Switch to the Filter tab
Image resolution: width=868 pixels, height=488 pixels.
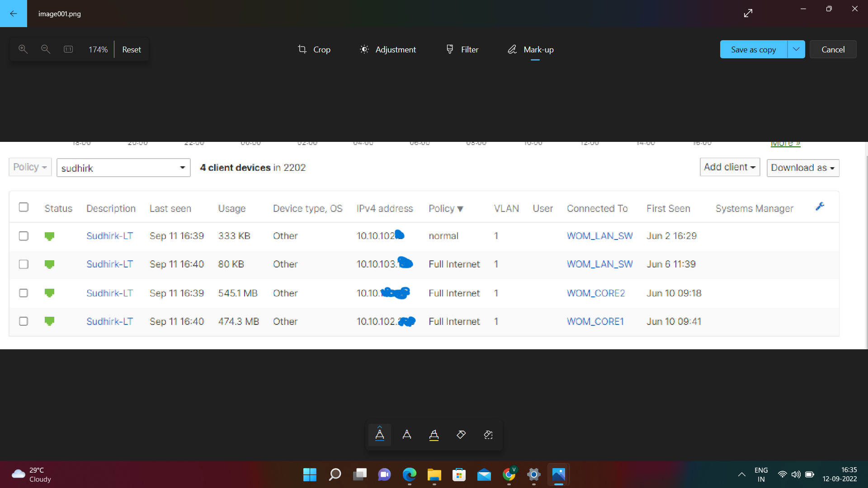462,49
